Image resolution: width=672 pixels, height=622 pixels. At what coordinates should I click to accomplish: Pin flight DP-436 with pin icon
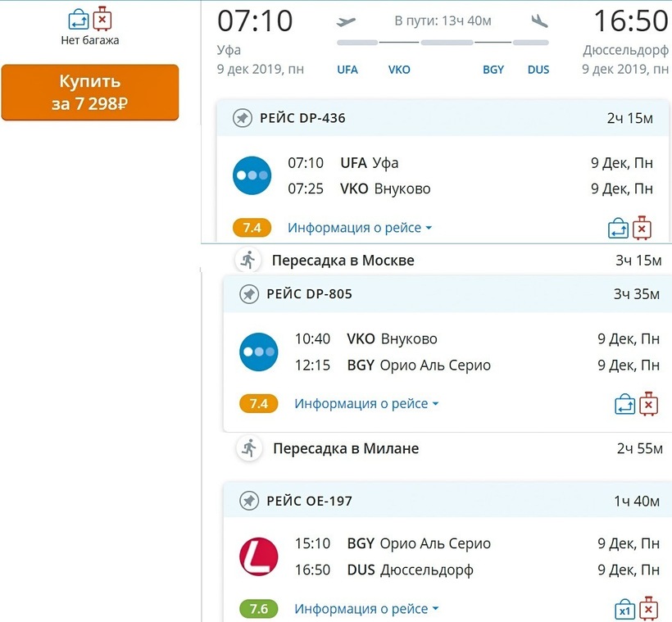(x=242, y=119)
